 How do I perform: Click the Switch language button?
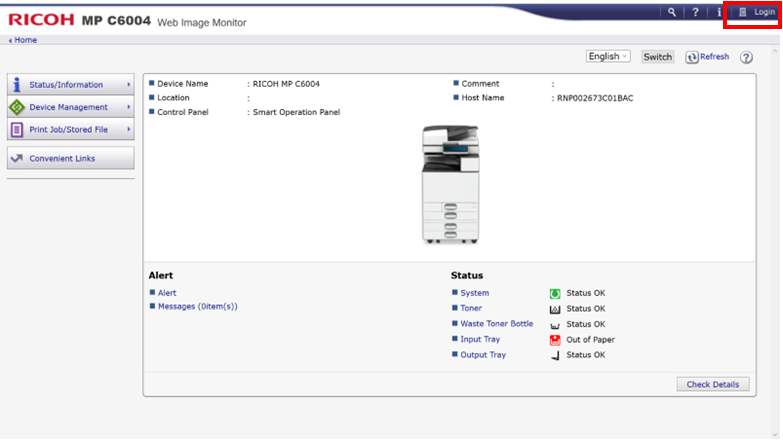tap(657, 57)
